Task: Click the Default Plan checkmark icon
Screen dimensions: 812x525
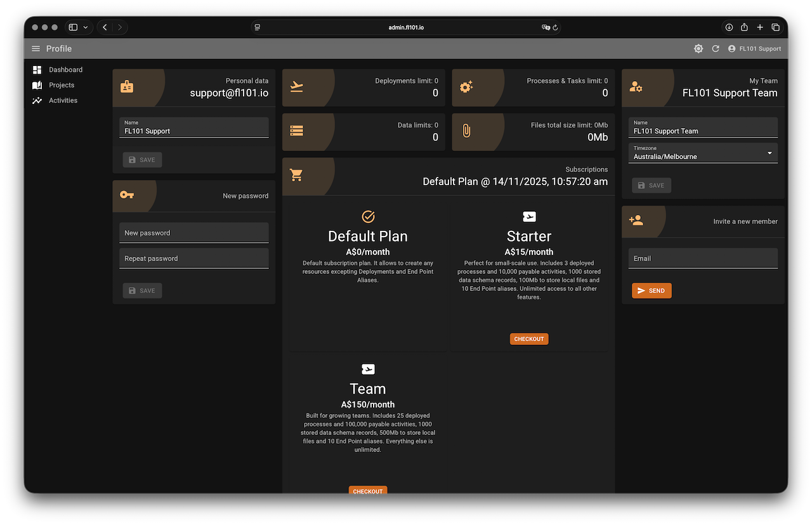Action: [368, 217]
